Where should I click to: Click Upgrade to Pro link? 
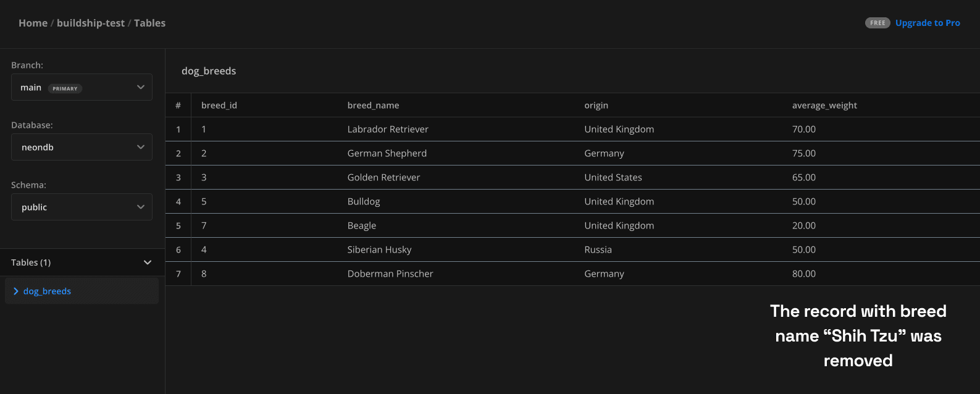[928, 23]
